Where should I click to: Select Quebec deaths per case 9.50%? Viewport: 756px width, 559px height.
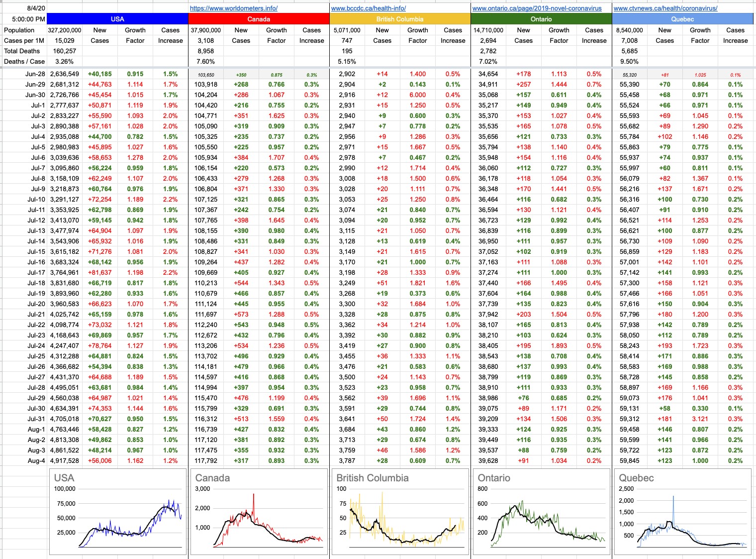coord(630,61)
